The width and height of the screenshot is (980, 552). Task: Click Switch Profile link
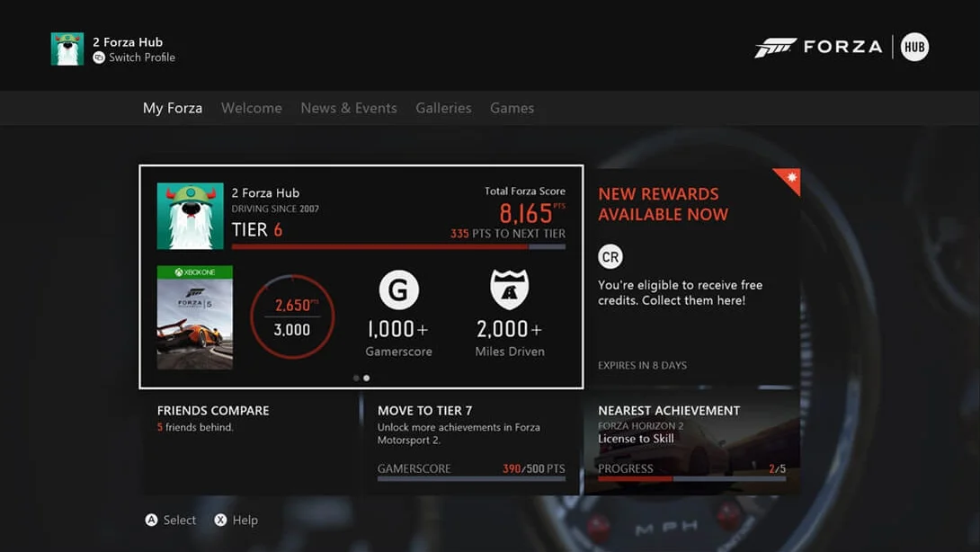[x=142, y=58]
